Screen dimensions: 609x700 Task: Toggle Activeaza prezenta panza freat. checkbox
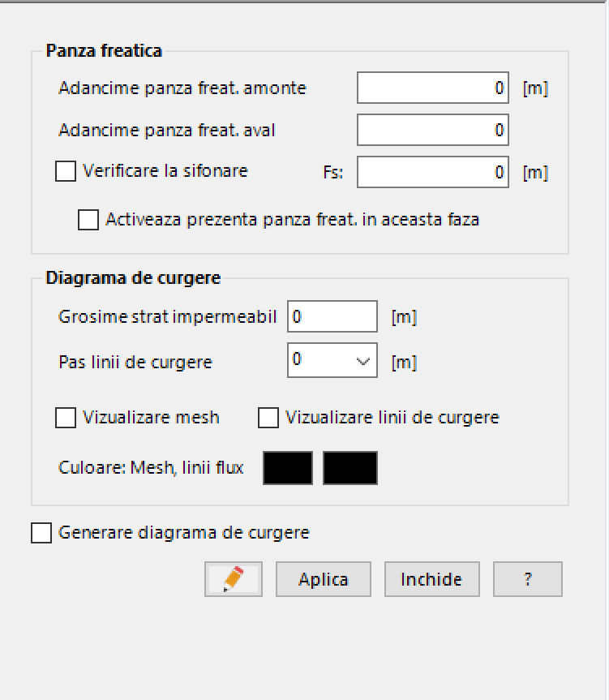pyautogui.click(x=89, y=220)
